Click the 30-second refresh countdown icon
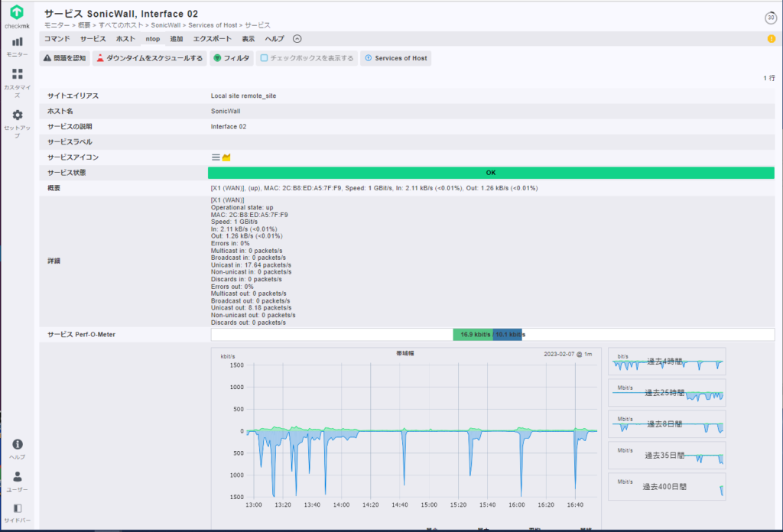 click(x=771, y=18)
